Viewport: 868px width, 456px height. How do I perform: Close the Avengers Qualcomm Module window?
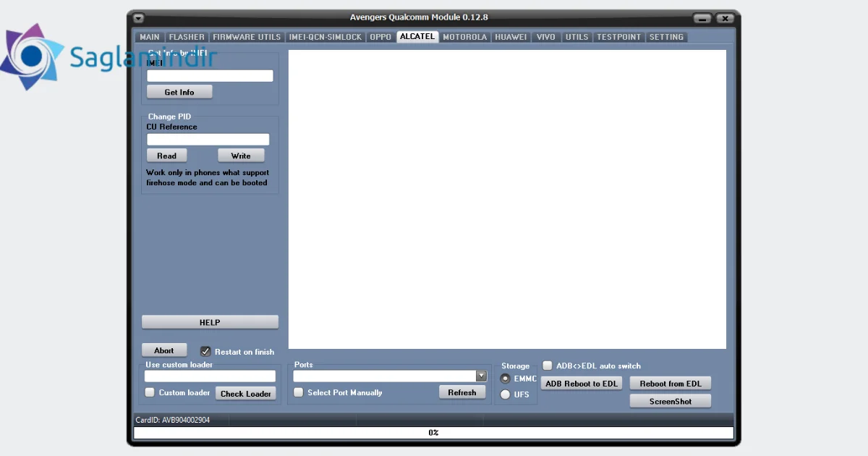pos(725,18)
